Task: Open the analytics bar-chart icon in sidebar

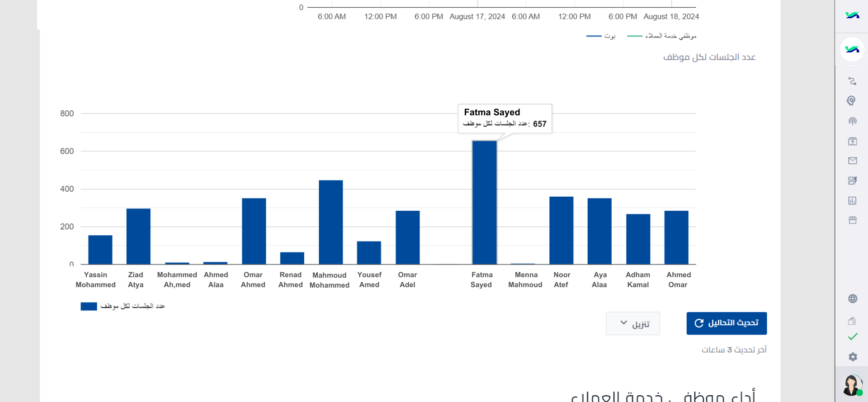Action: pyautogui.click(x=852, y=200)
